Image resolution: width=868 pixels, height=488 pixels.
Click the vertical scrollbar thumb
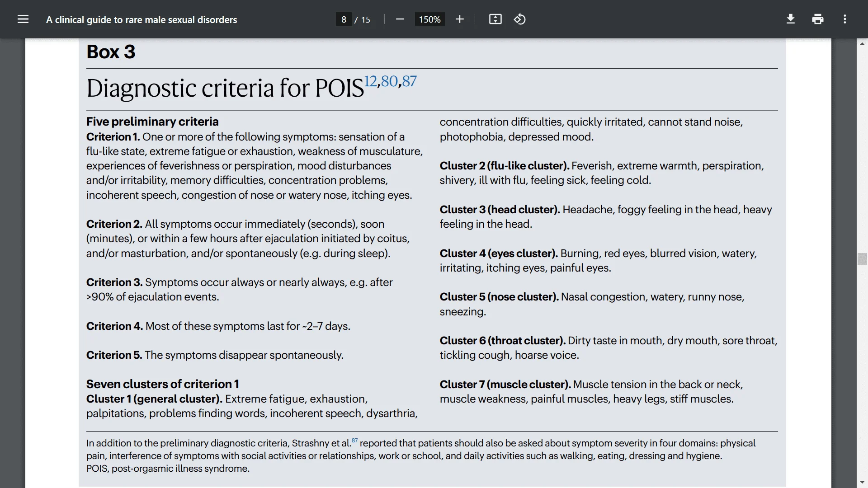[x=862, y=259]
